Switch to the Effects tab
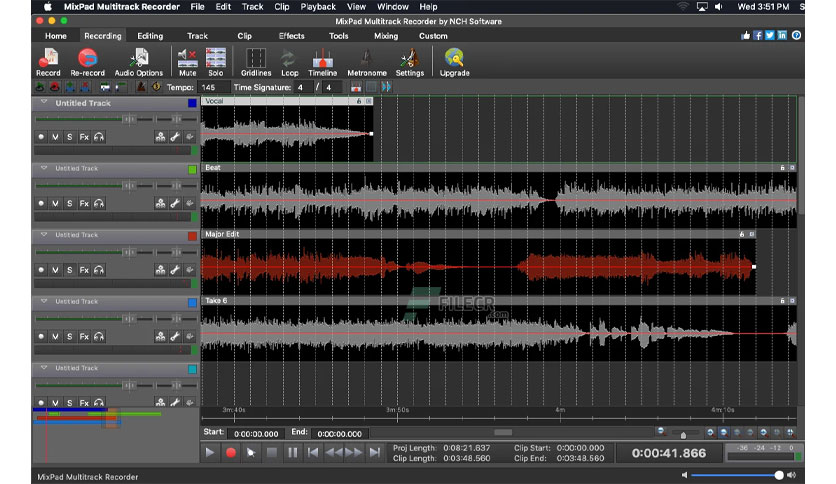Screen dimensions: 836x484 (291, 36)
